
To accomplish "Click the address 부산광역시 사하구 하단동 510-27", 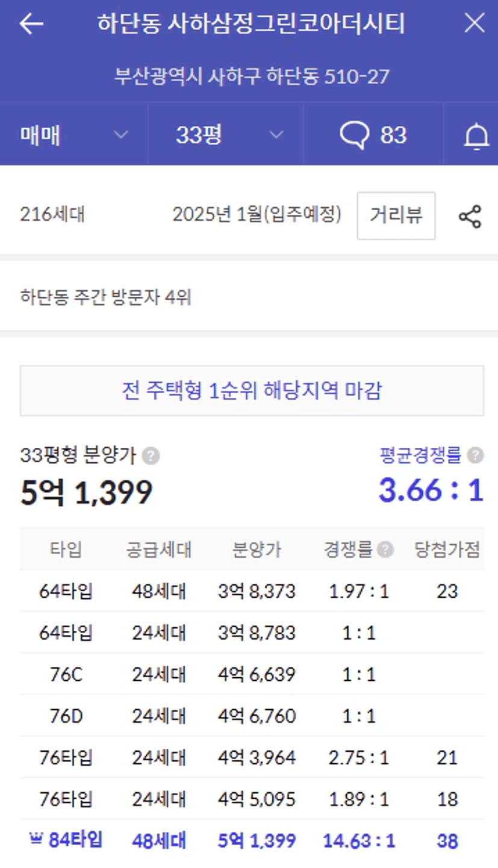I will coord(252,76).
